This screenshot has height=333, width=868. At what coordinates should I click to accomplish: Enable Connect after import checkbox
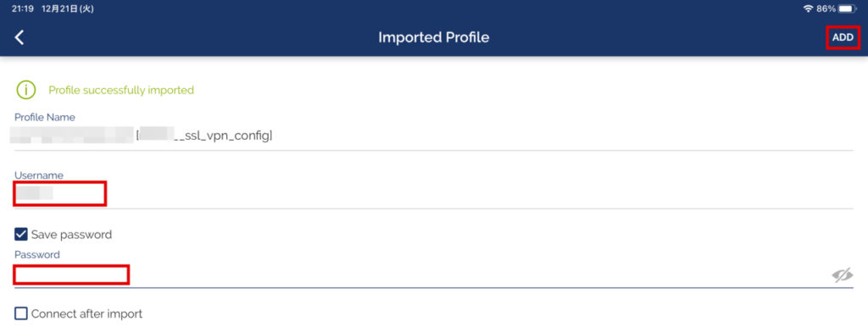coord(20,314)
